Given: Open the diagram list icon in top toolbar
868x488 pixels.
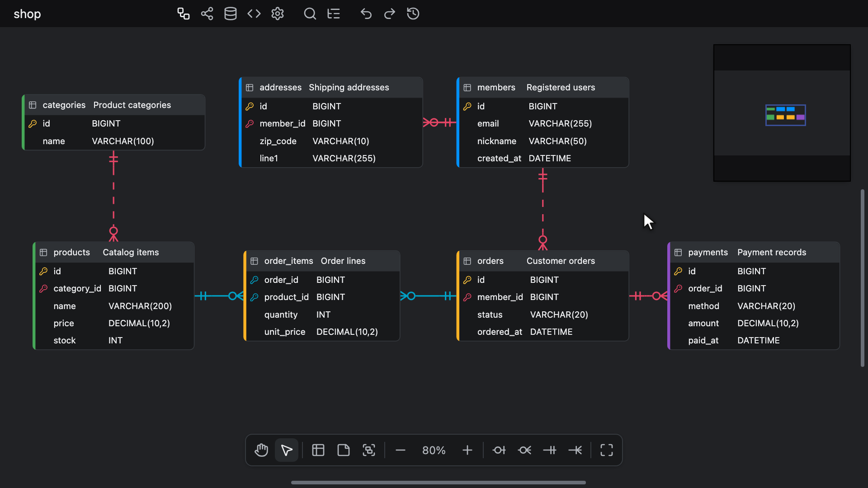Looking at the screenshot, I should click(x=183, y=14).
